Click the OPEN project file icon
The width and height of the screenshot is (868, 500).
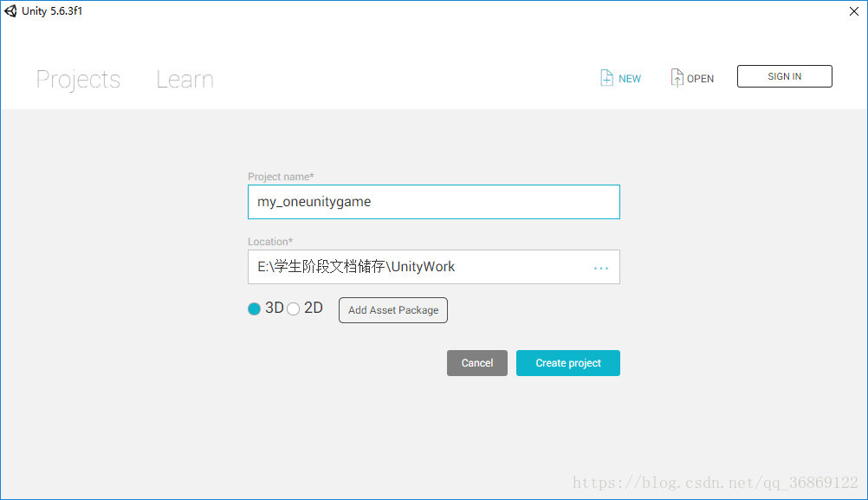point(677,77)
